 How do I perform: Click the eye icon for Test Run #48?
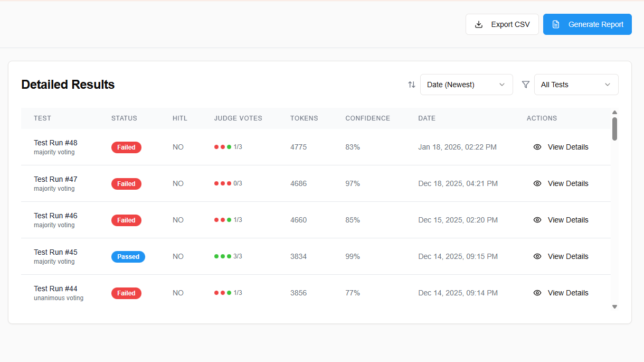(x=537, y=147)
